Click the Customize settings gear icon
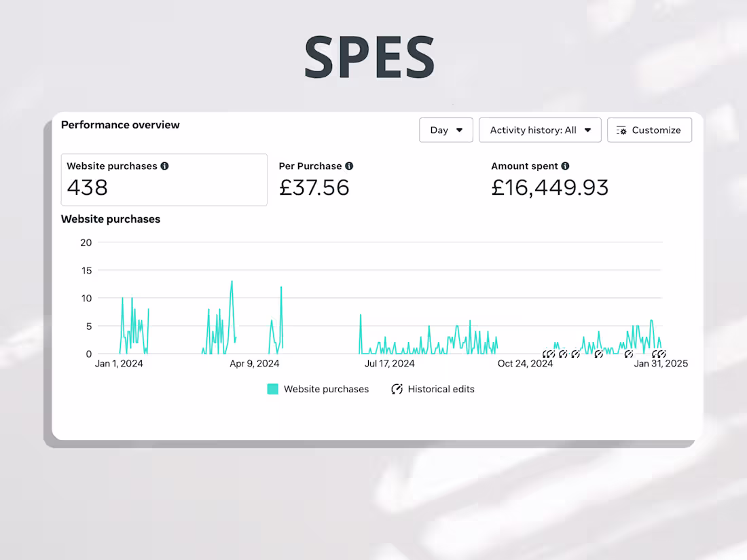Image resolution: width=747 pixels, height=560 pixels. click(x=621, y=130)
